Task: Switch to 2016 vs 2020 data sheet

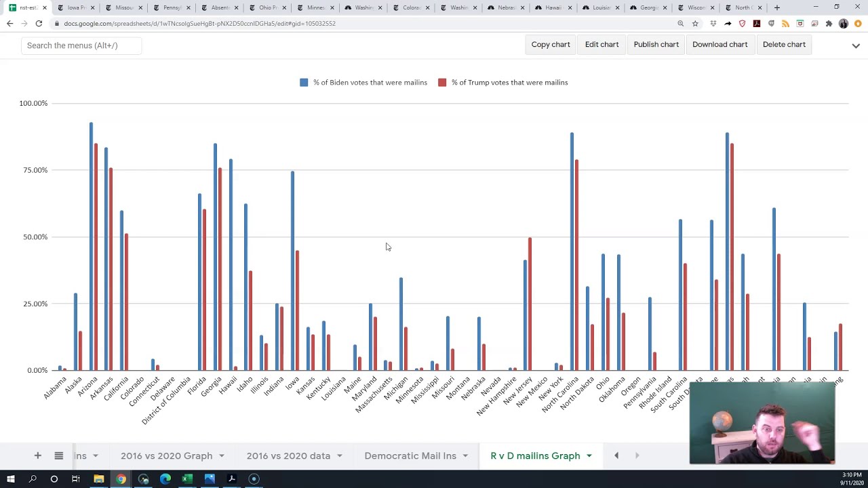Action: (288, 456)
